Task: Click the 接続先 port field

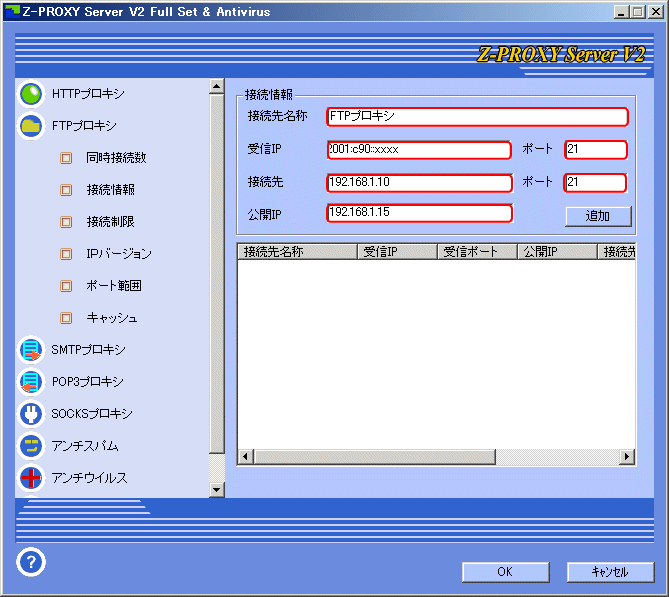Action: point(595,183)
